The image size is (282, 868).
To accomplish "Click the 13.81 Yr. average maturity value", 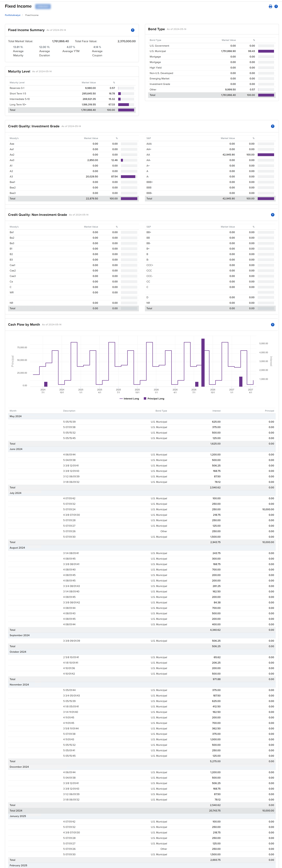I will (18, 47).
